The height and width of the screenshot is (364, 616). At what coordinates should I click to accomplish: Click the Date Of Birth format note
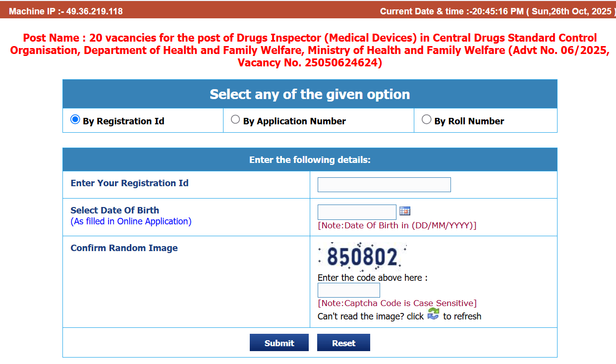coord(395,225)
